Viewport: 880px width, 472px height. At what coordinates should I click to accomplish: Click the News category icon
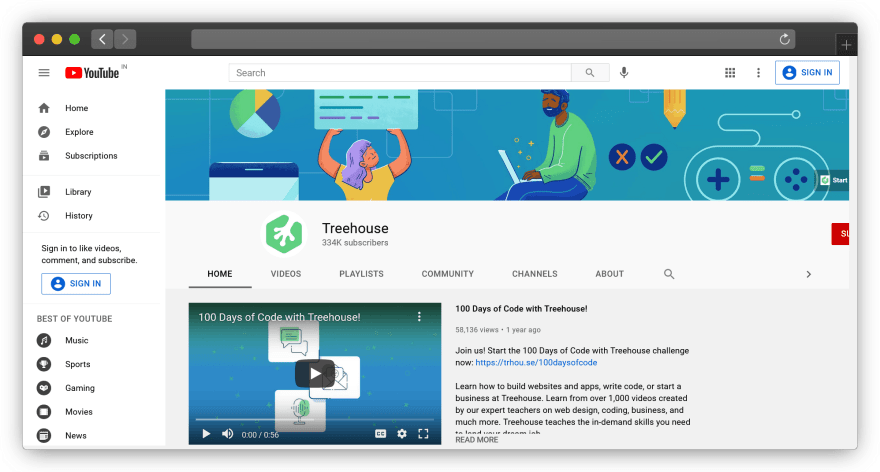pyautogui.click(x=44, y=436)
